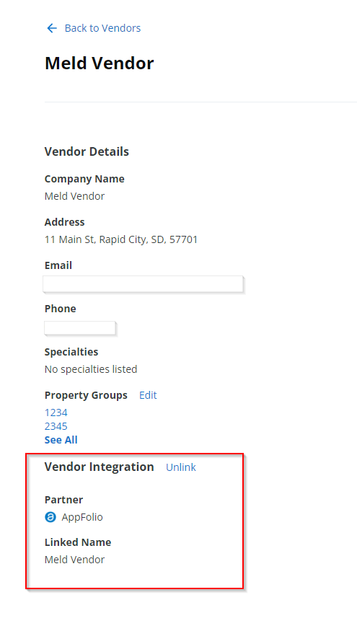This screenshot has width=357, height=644.
Task: Click the AppFolio partner name text
Action: click(82, 517)
